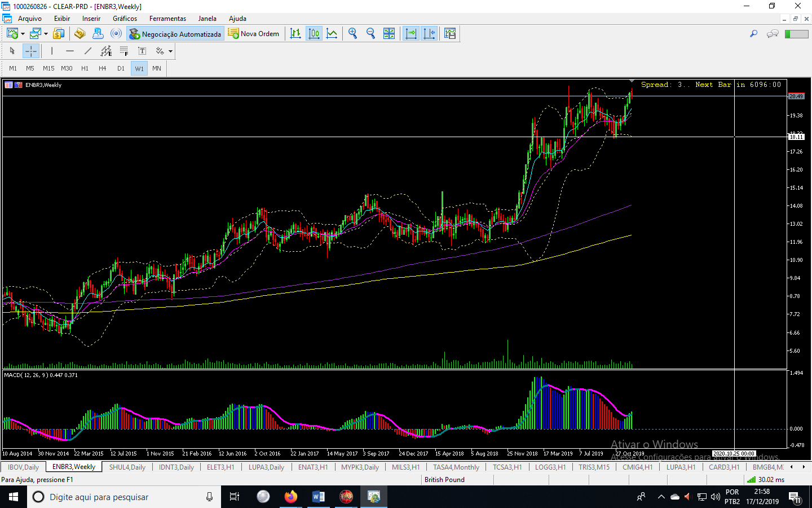Open the Inserir menu
The height and width of the screenshot is (508, 812).
click(x=91, y=19)
